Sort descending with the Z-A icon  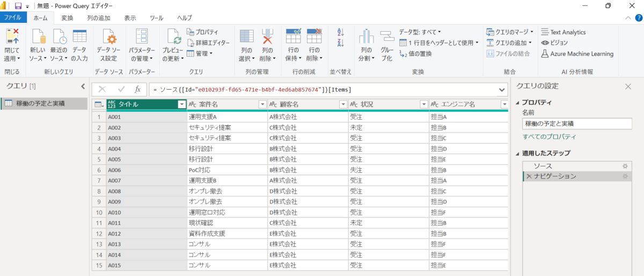(340, 43)
